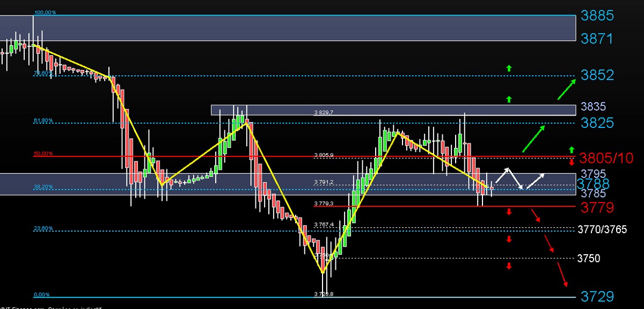Click the red 3779 support label
This screenshot has width=644, height=309.
597,207
